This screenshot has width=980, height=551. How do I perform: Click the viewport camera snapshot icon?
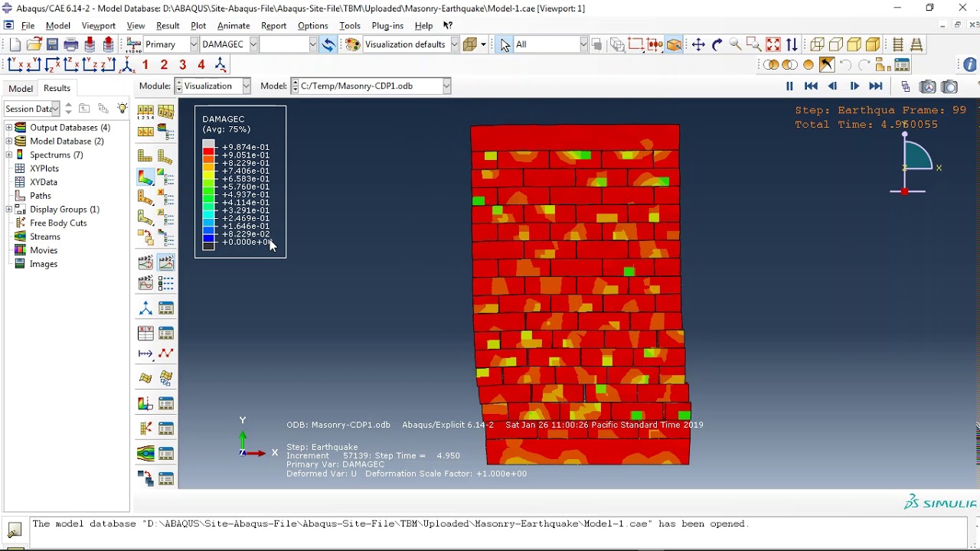tap(949, 86)
